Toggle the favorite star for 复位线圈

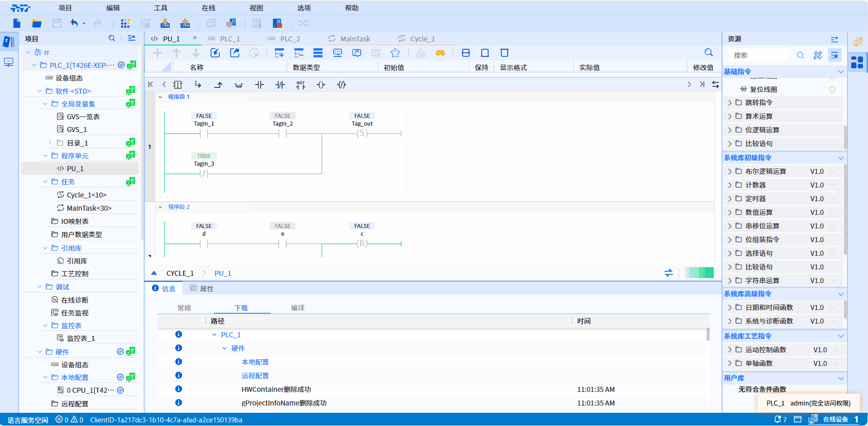pyautogui.click(x=832, y=89)
